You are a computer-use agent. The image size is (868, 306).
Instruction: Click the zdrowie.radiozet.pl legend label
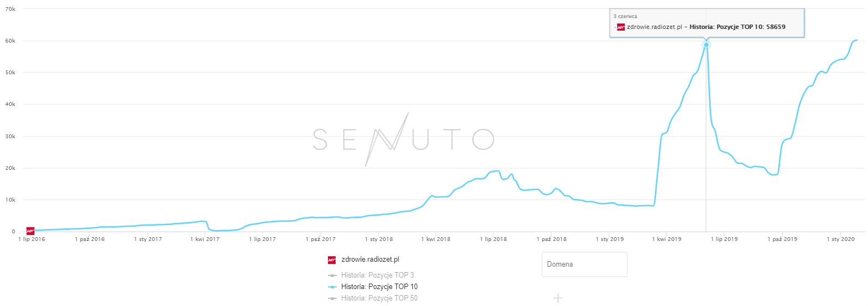pos(370,260)
